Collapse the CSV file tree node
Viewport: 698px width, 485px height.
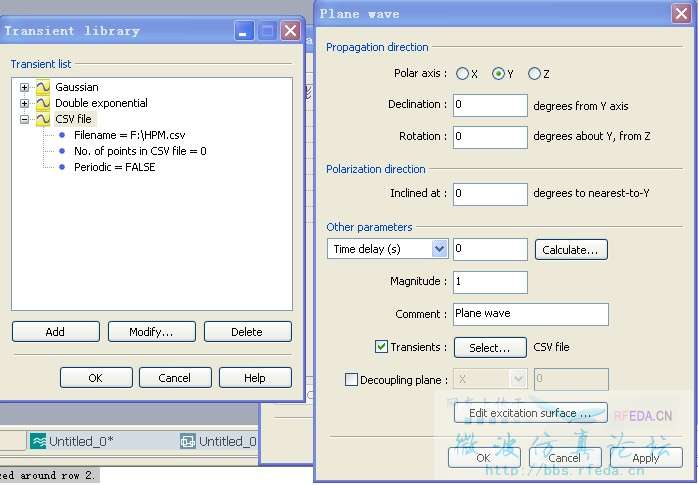[x=25, y=119]
